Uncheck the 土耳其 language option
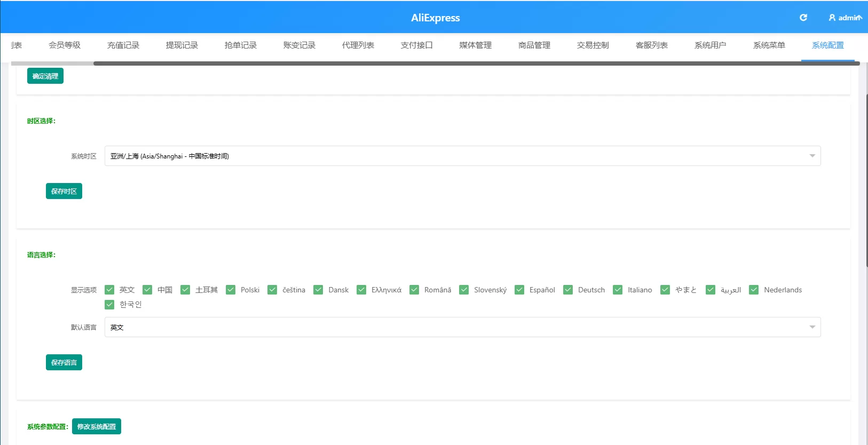The image size is (868, 445). pyautogui.click(x=185, y=290)
